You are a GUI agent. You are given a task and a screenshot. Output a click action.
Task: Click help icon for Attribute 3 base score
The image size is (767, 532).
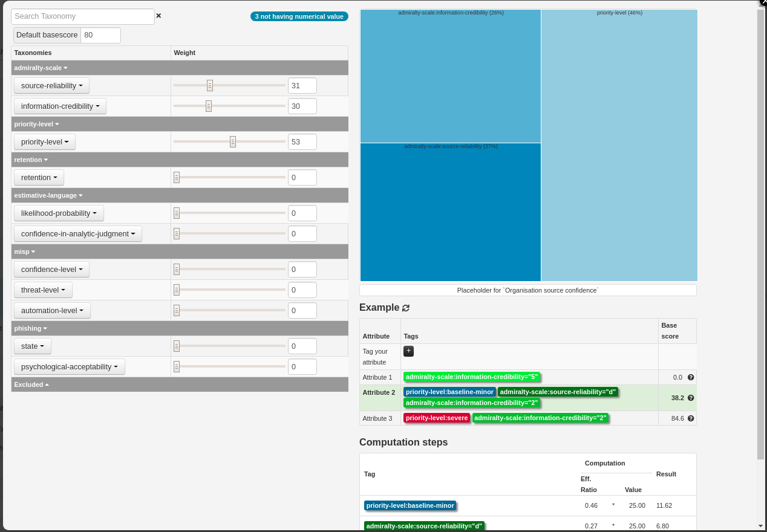tap(691, 418)
